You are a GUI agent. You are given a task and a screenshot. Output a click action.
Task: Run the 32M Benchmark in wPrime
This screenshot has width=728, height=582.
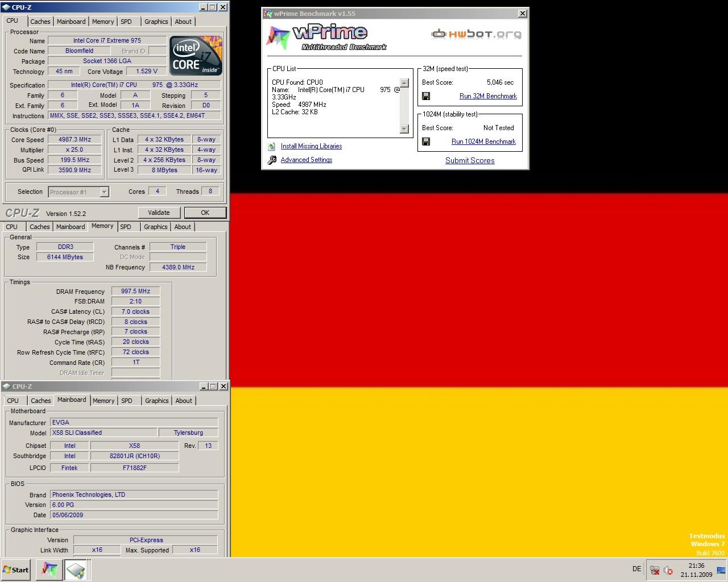[488, 96]
